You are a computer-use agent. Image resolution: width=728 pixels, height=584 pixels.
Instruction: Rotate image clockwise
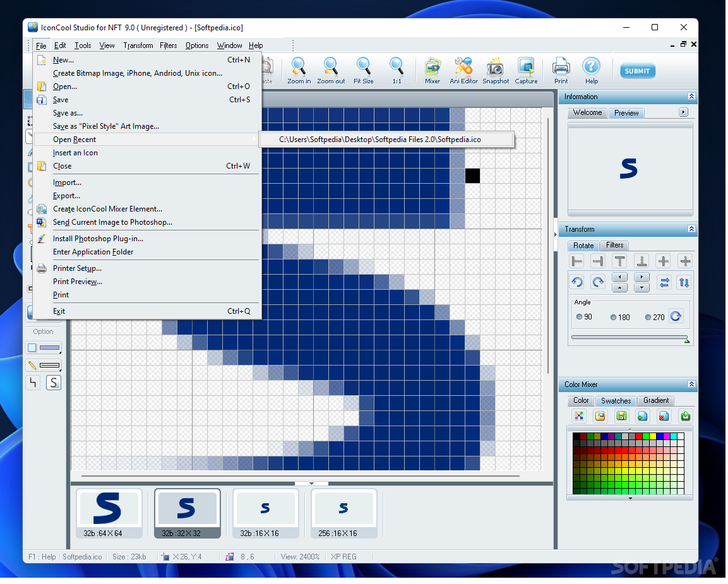599,283
